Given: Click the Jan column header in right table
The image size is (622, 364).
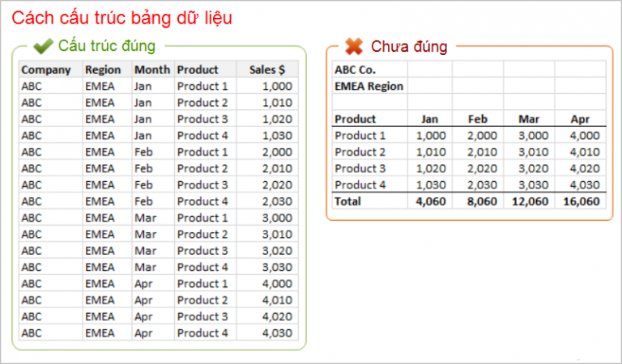Looking at the screenshot, I should pos(430,119).
